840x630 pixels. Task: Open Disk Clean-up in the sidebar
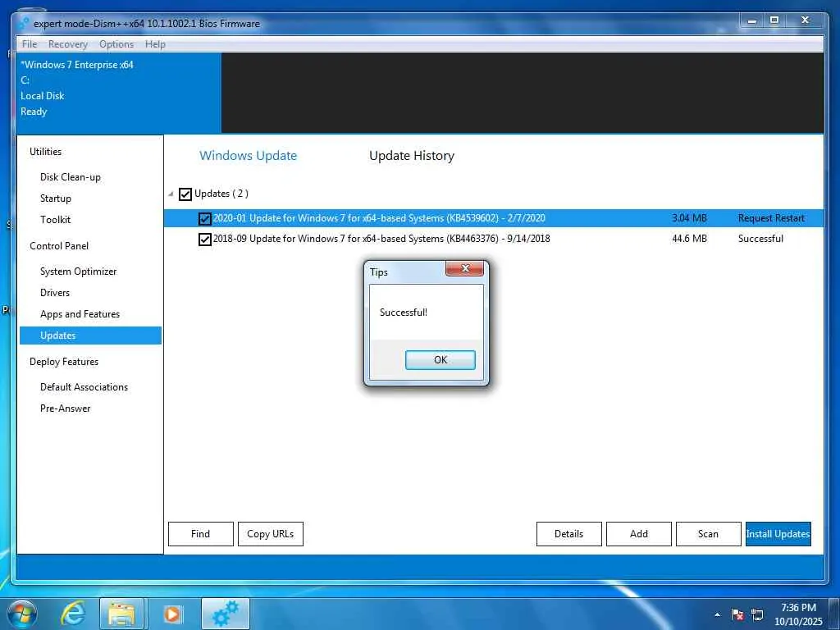(71, 177)
